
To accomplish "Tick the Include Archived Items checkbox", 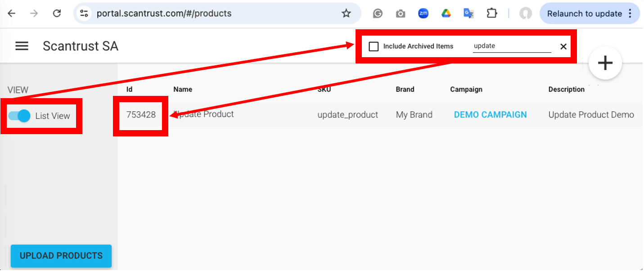I will click(x=374, y=46).
